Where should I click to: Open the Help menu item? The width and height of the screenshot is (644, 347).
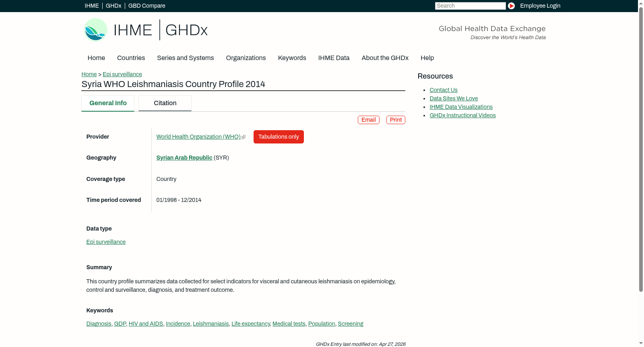pos(427,58)
